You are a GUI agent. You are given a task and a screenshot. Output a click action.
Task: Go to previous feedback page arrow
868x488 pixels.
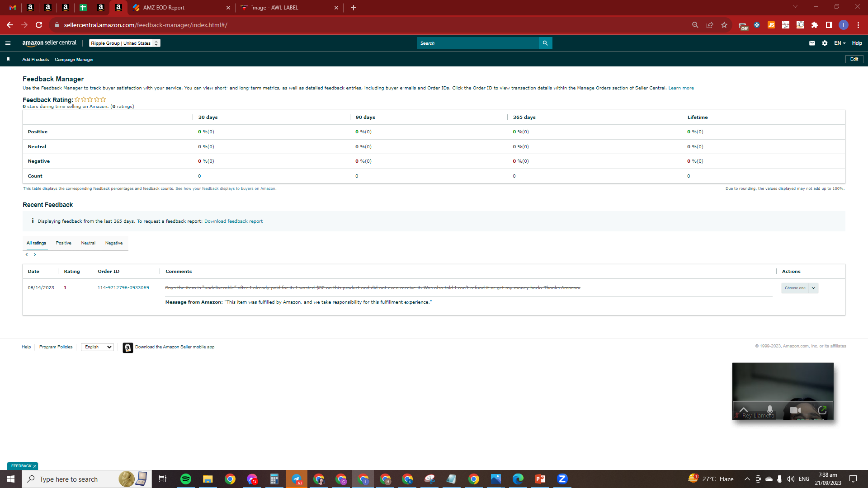(x=27, y=255)
